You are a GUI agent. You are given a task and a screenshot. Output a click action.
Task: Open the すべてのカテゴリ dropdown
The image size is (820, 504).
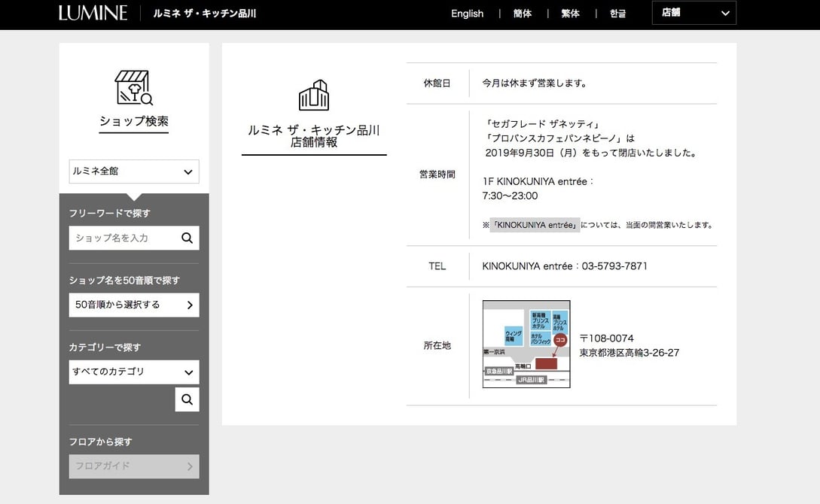(134, 372)
